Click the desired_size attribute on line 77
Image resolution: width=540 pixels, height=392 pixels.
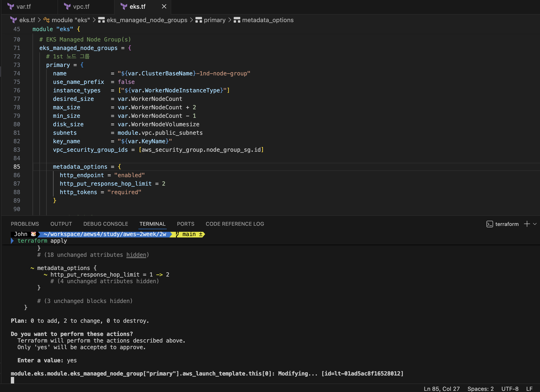click(x=73, y=99)
